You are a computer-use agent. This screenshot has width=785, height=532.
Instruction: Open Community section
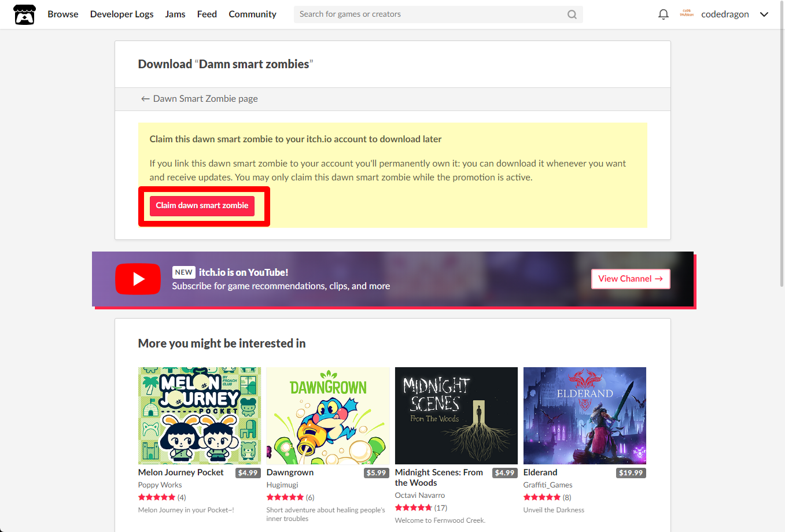(252, 14)
